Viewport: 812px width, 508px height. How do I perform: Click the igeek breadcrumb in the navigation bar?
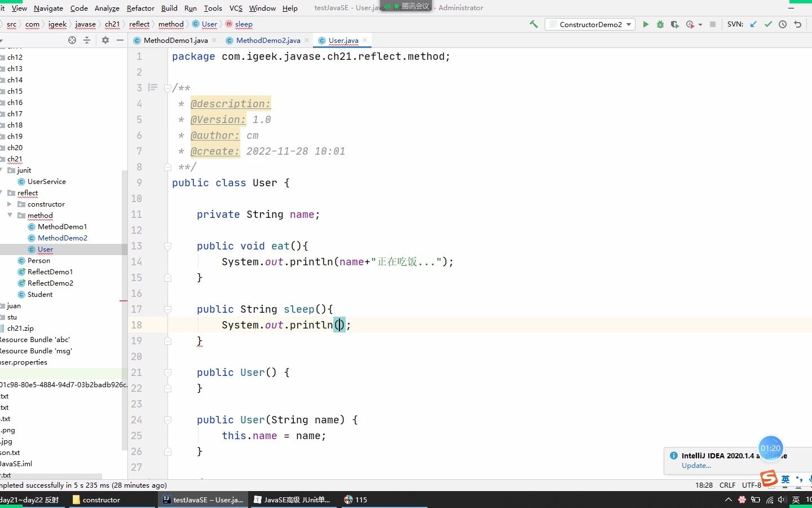tap(57, 24)
